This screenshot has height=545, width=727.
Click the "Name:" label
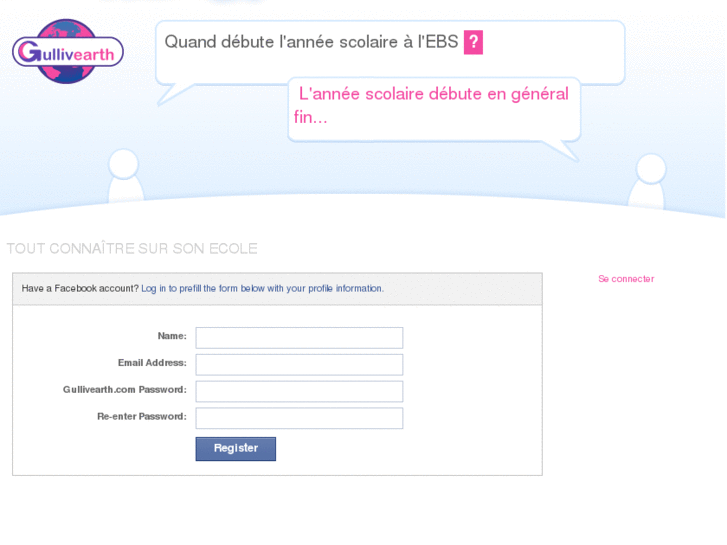(x=172, y=336)
